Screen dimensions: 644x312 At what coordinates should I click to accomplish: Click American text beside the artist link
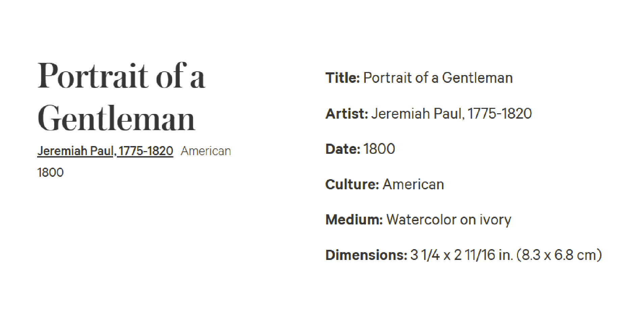(206, 151)
